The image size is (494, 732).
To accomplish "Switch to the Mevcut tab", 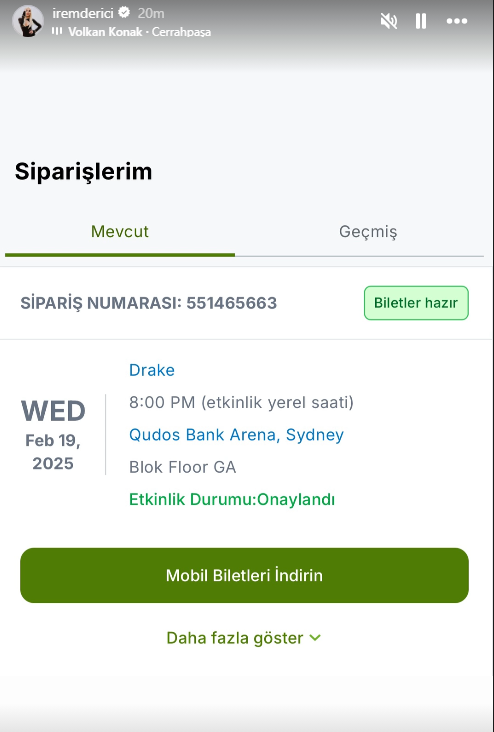I will (x=120, y=232).
